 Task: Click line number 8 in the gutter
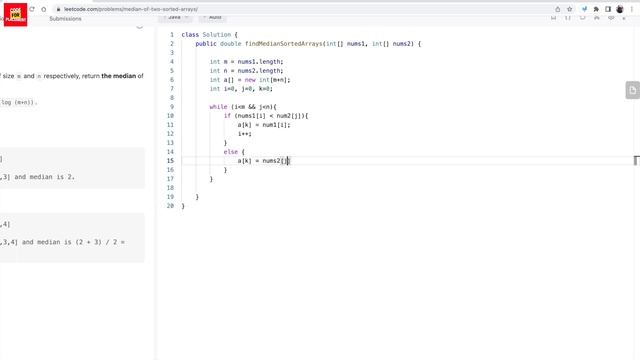click(x=172, y=98)
